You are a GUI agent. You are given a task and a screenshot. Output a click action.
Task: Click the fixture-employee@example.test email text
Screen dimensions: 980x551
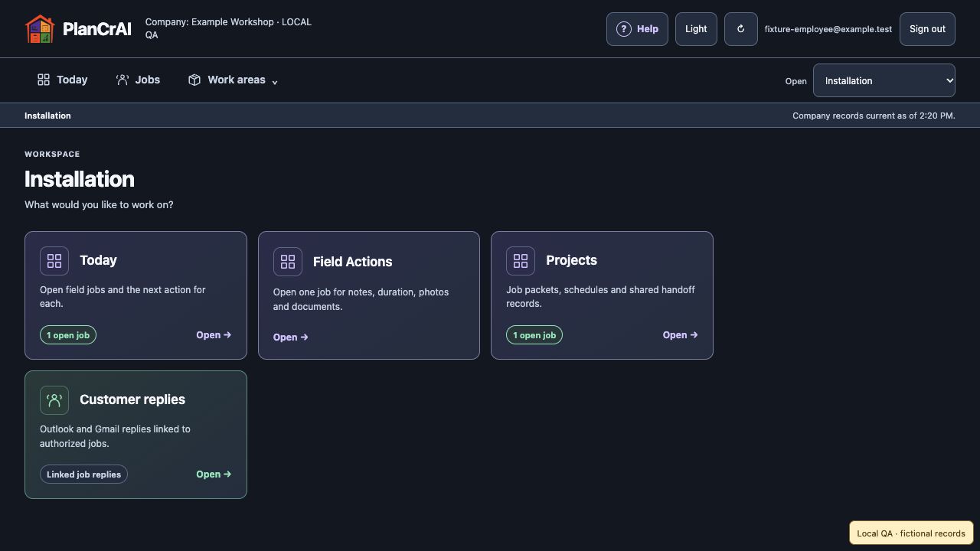(828, 29)
